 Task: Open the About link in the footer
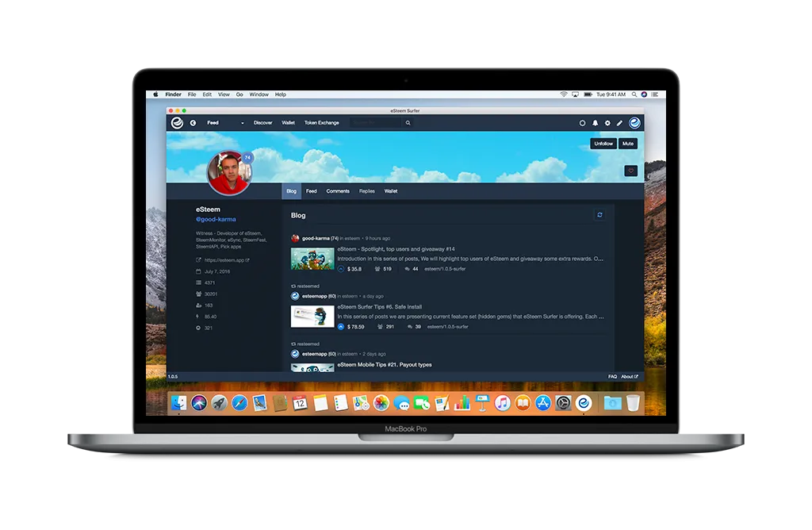click(x=629, y=377)
